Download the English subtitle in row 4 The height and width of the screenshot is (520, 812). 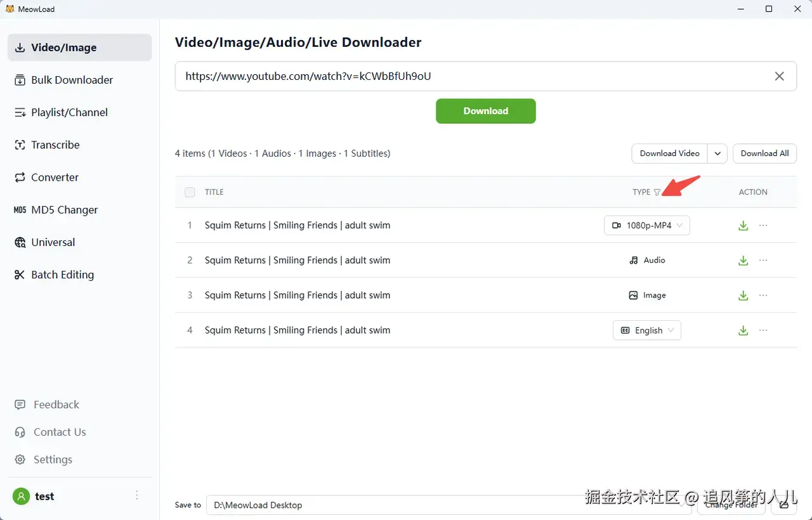click(x=743, y=330)
